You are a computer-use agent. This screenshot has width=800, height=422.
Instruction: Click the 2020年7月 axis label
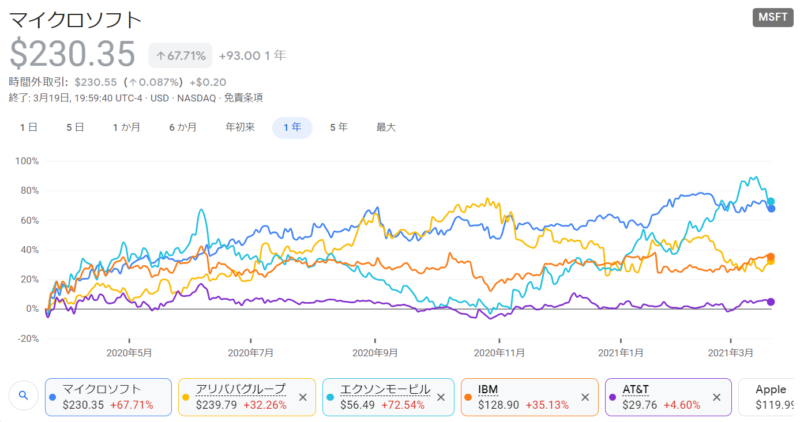tap(251, 353)
